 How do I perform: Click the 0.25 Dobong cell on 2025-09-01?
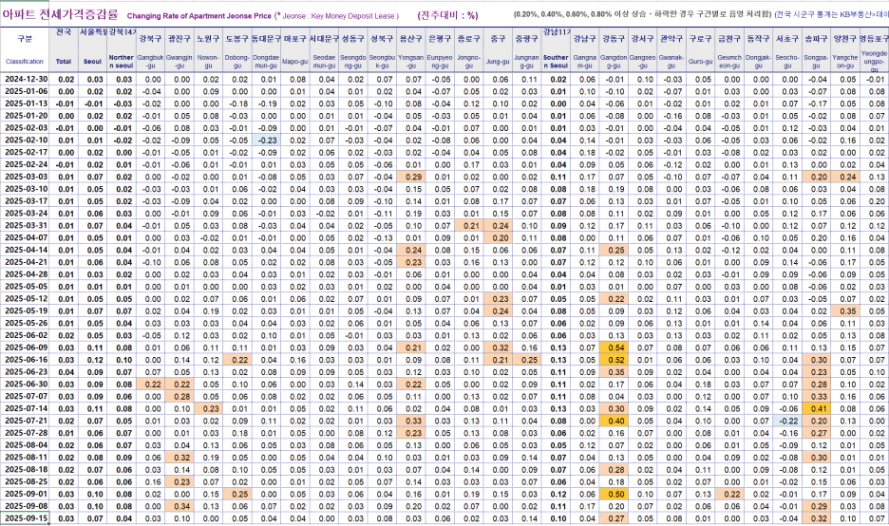point(237,494)
